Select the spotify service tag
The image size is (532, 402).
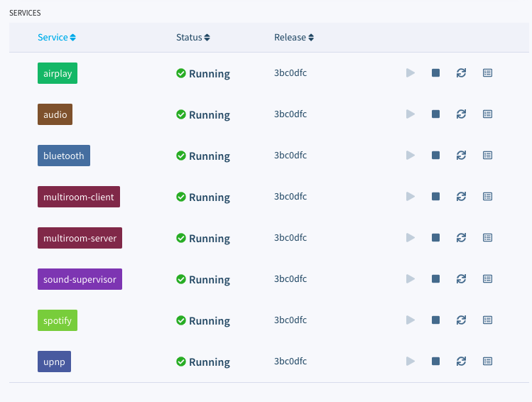click(58, 320)
